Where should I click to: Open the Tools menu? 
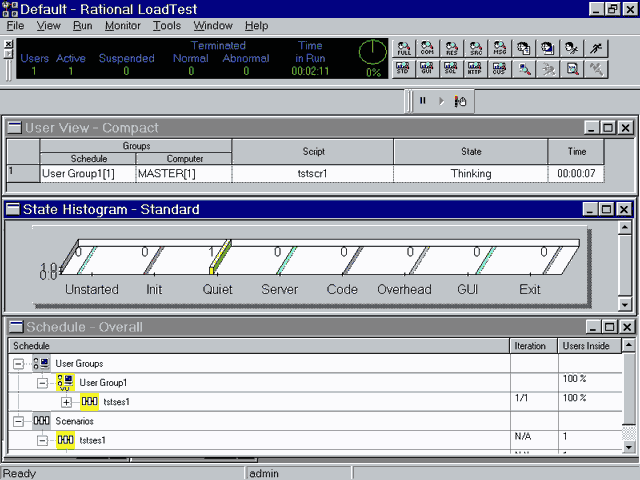[167, 26]
